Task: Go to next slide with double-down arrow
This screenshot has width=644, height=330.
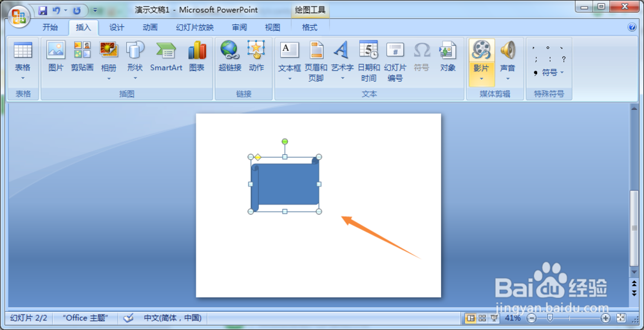Action: tap(634, 293)
